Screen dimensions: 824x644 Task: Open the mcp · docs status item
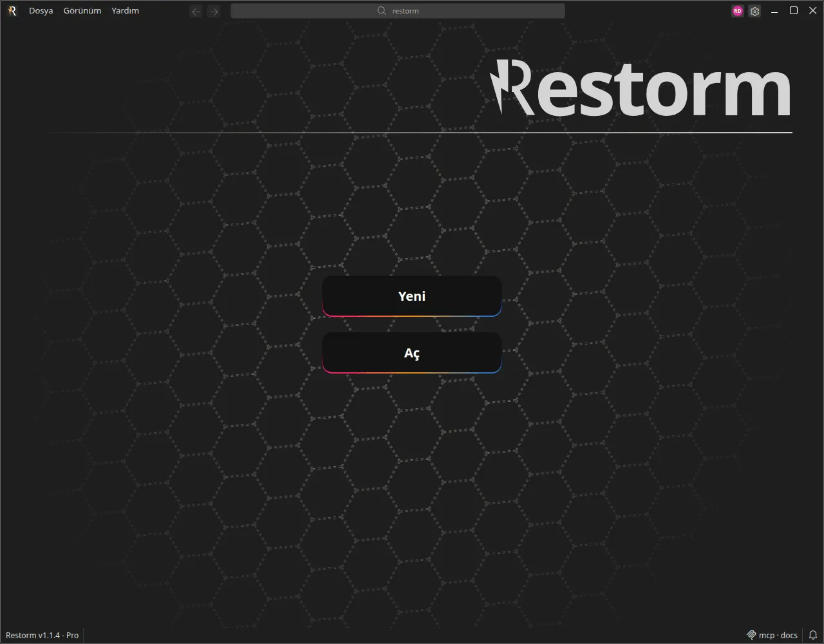point(772,636)
